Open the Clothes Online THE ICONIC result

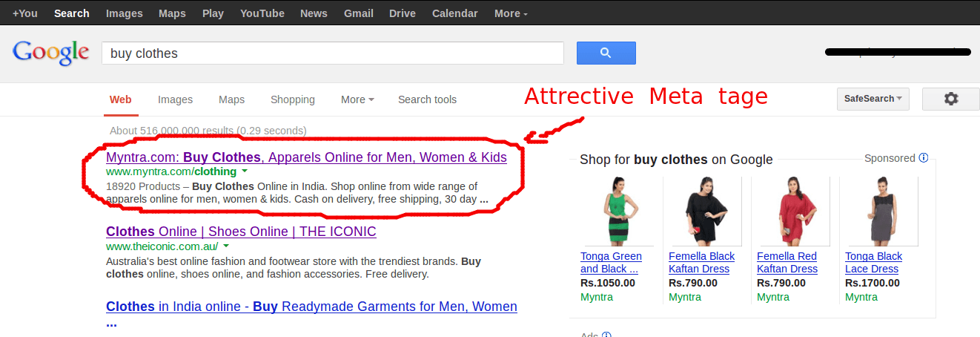[x=241, y=232]
